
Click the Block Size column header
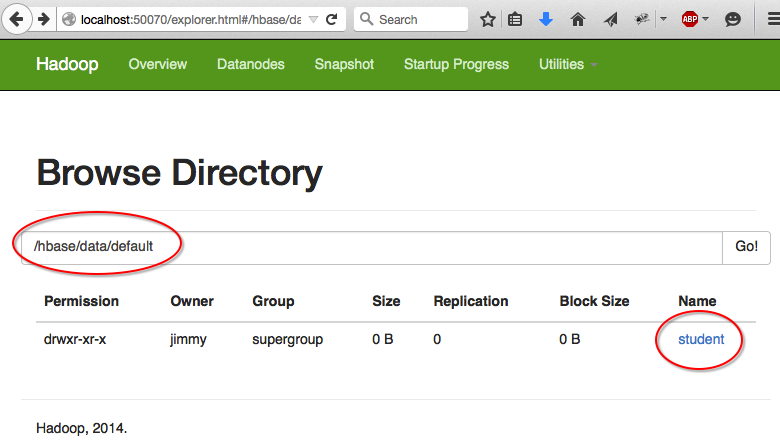coord(594,301)
